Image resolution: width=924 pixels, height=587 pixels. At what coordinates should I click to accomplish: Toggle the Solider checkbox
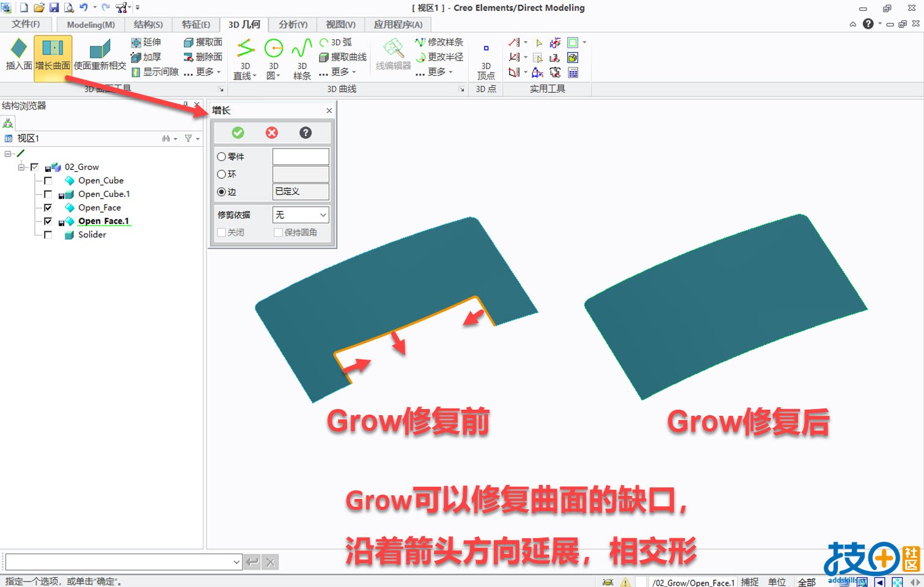point(48,234)
